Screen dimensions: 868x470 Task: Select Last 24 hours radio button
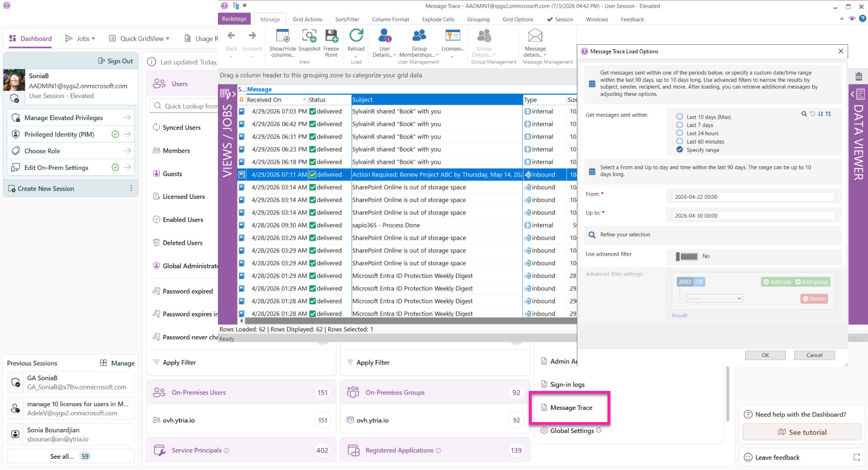(679, 133)
